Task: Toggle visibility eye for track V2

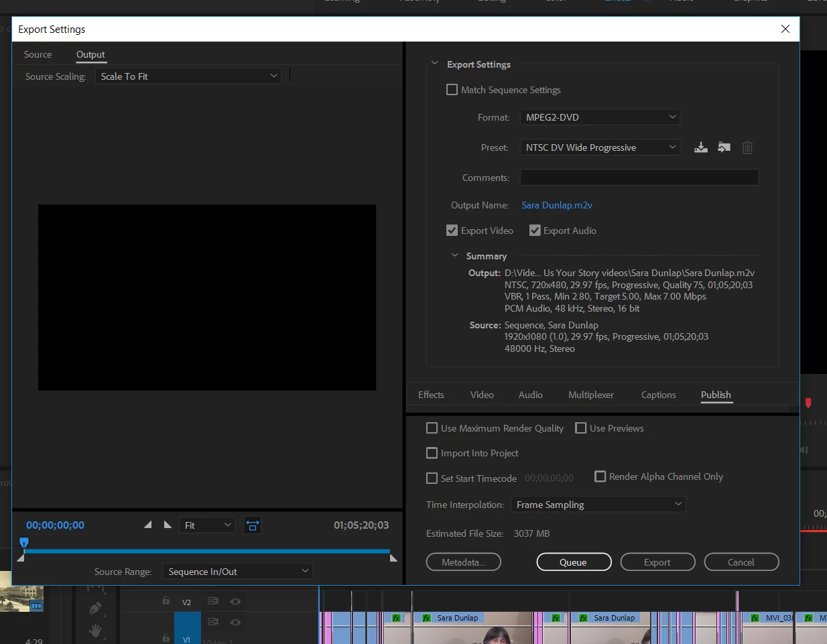Action: point(235,601)
